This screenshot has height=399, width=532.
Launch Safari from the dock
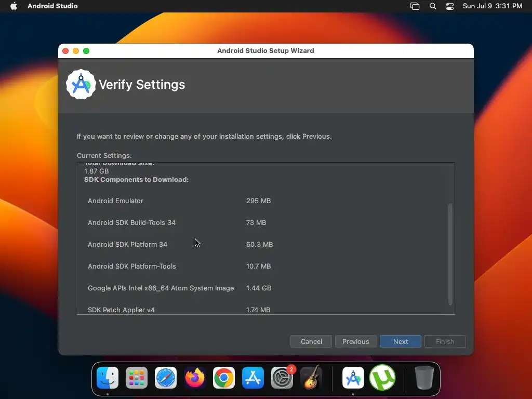[x=166, y=378]
